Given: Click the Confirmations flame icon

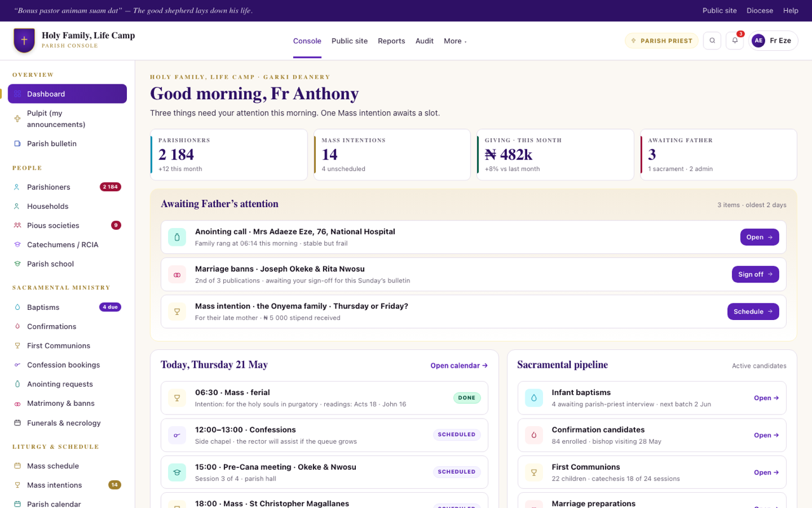Looking at the screenshot, I should pos(18,326).
